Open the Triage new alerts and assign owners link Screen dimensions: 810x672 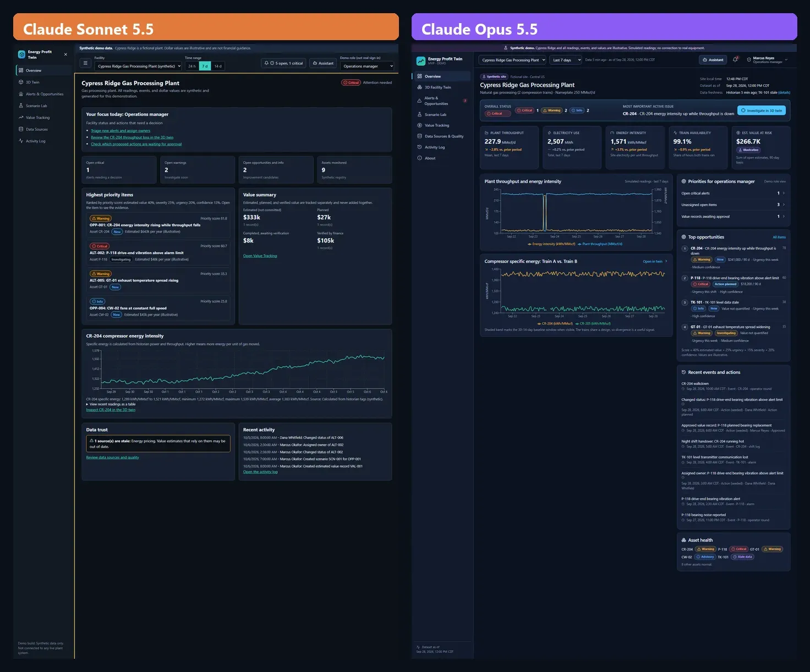point(121,131)
